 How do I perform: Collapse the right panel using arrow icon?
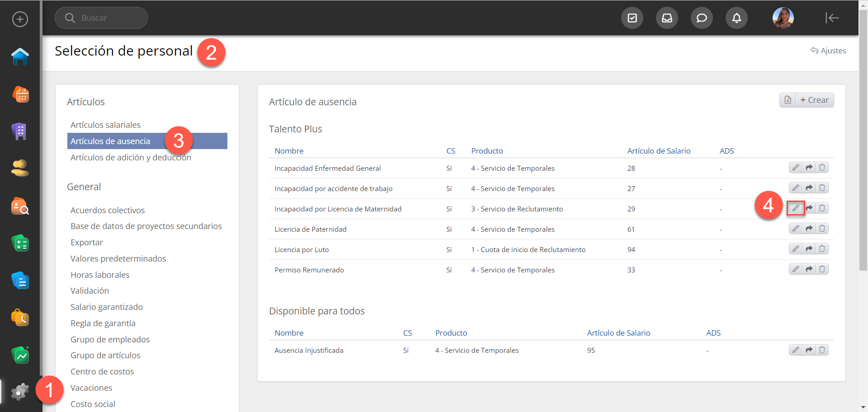(832, 18)
